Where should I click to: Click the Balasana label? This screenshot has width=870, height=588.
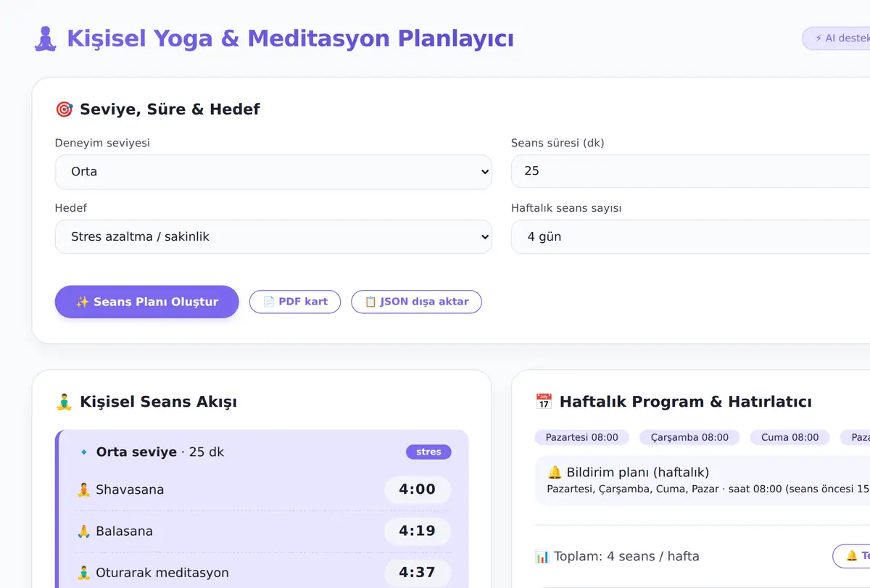coord(125,531)
